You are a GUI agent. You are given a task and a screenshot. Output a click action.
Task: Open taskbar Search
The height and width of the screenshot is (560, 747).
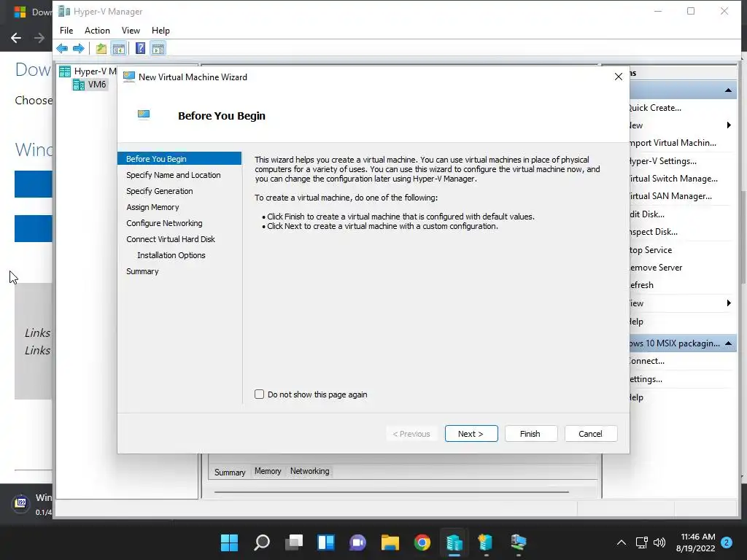[262, 542]
